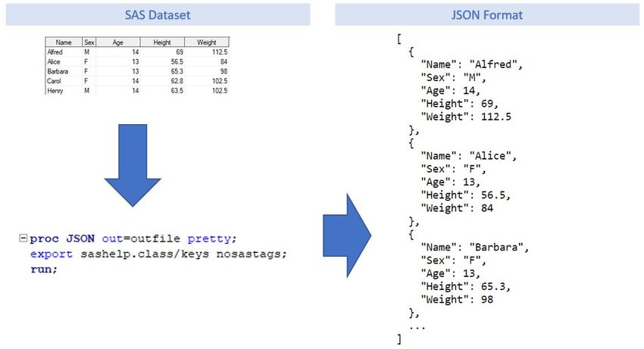Click the 'pretty' option in code
Image resolution: width=644 pixels, height=349 pixels.
[209, 239]
